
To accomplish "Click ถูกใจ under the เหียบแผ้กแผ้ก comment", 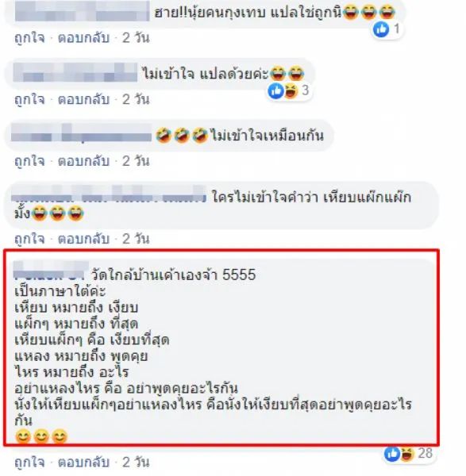I will [x=29, y=239].
